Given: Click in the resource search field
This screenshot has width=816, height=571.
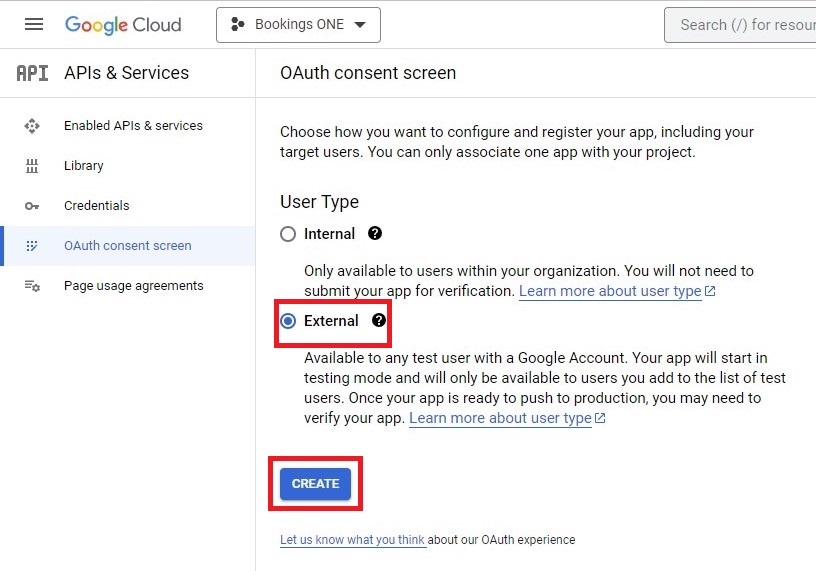Looking at the screenshot, I should 745,25.
